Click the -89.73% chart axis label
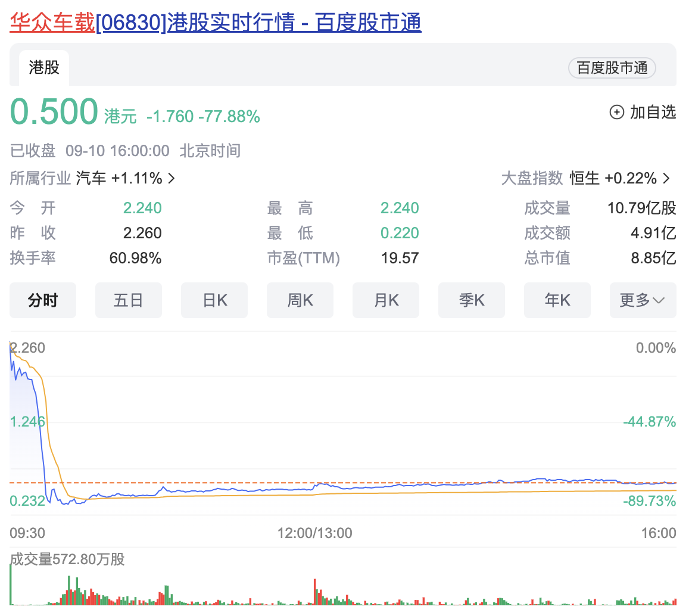 (x=649, y=501)
